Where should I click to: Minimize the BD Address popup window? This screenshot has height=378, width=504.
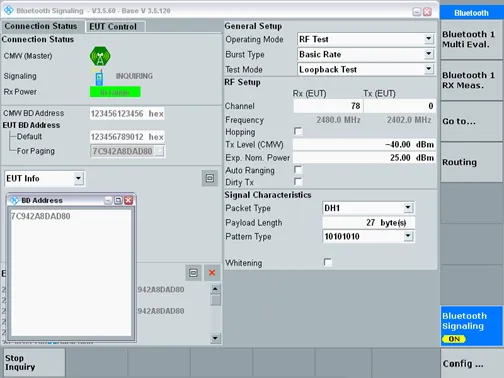[x=108, y=200]
